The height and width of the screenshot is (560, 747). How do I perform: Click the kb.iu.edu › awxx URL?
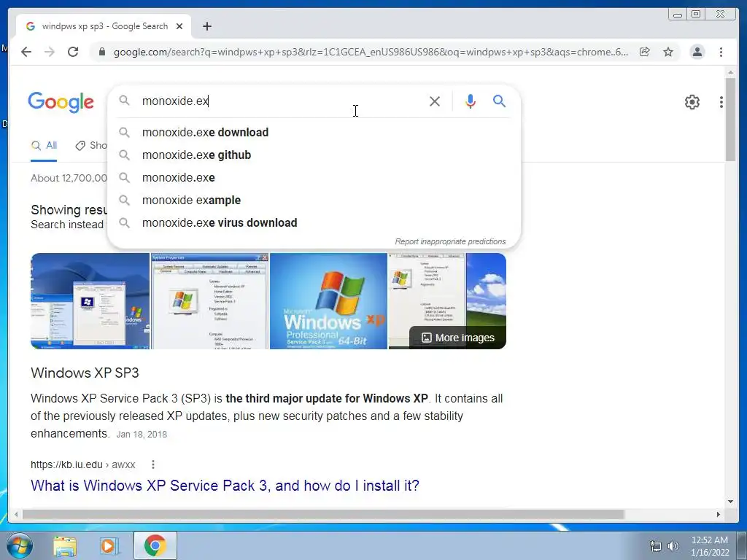(x=83, y=464)
